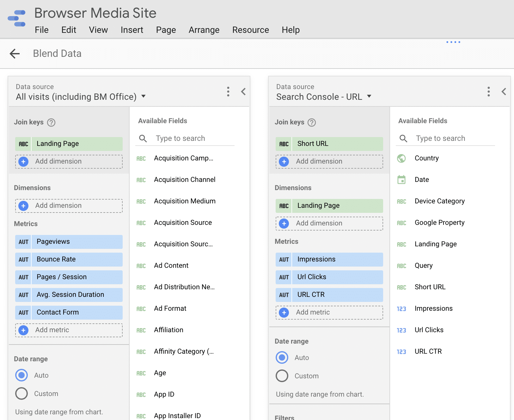Click the help icon beside right Join keys
Viewport: 514px width, 420px height.
[312, 123]
